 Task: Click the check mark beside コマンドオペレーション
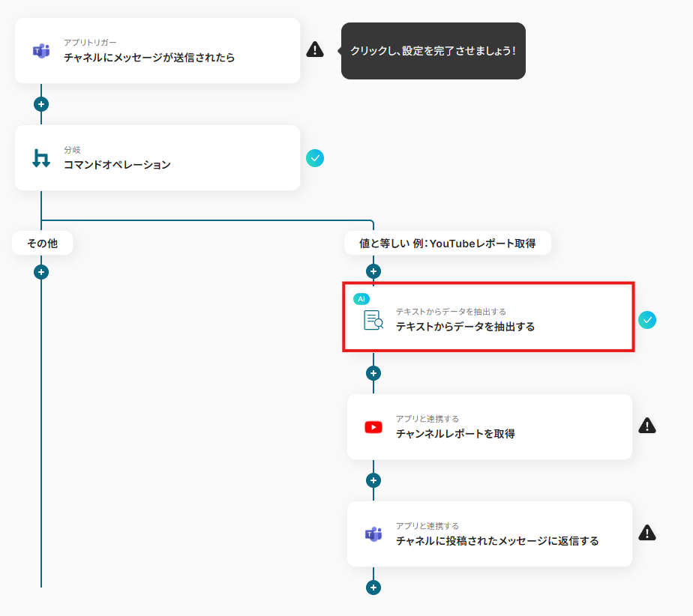click(x=315, y=158)
